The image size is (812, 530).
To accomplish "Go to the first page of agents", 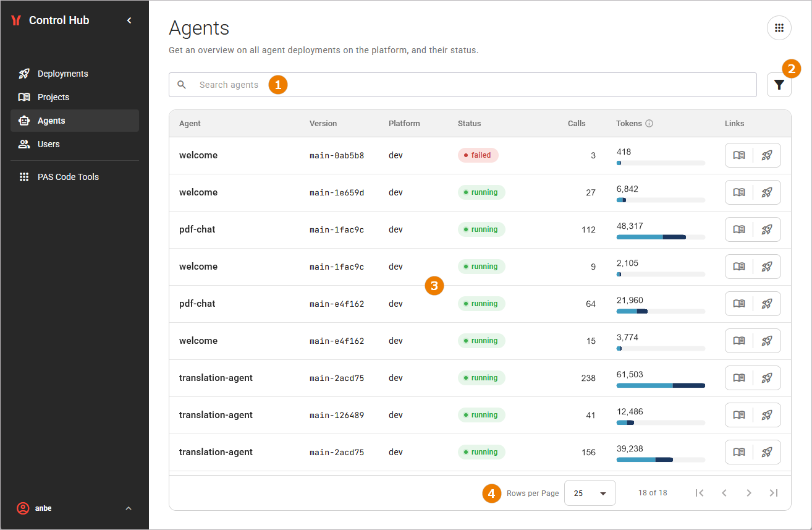I will [x=700, y=493].
